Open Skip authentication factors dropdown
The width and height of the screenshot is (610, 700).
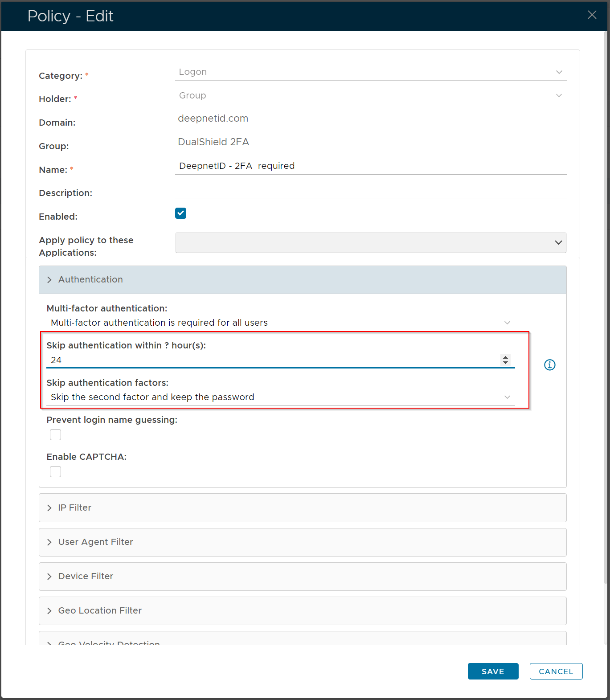pos(281,397)
